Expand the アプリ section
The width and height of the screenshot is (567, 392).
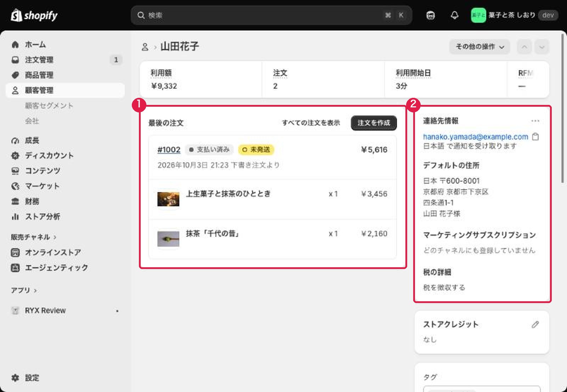(23, 290)
